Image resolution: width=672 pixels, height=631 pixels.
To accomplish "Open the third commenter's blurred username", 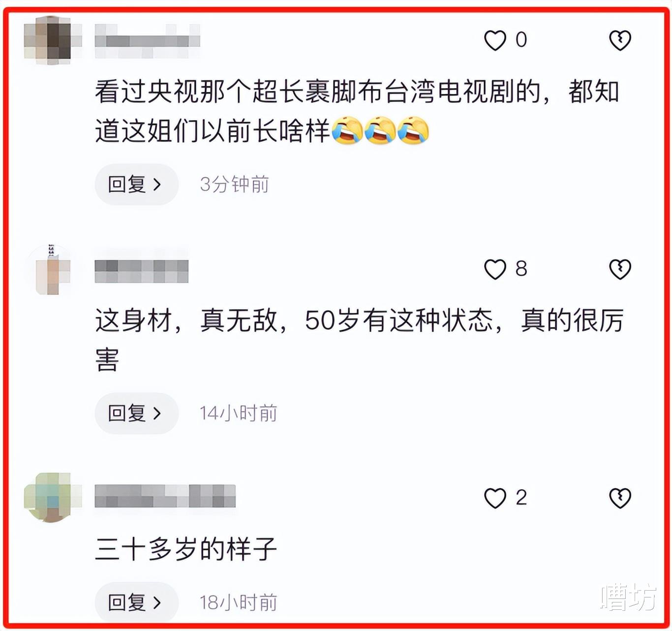I will coord(165,496).
